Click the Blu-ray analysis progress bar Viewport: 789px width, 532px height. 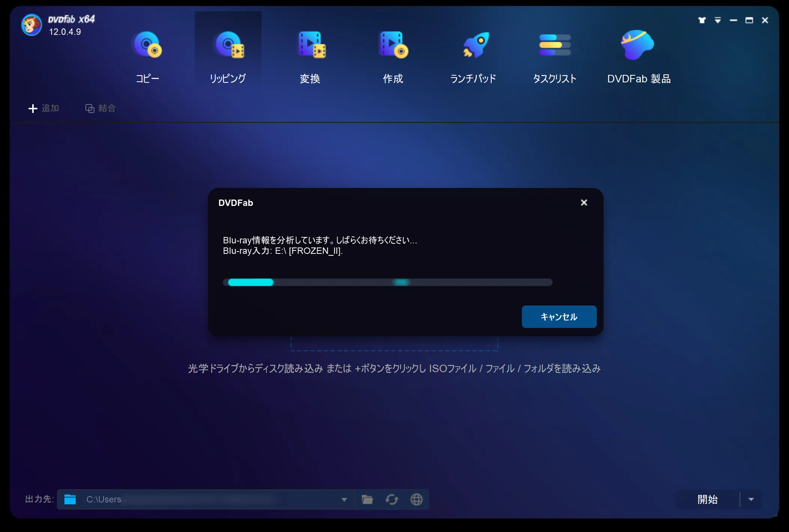pyautogui.click(x=388, y=282)
